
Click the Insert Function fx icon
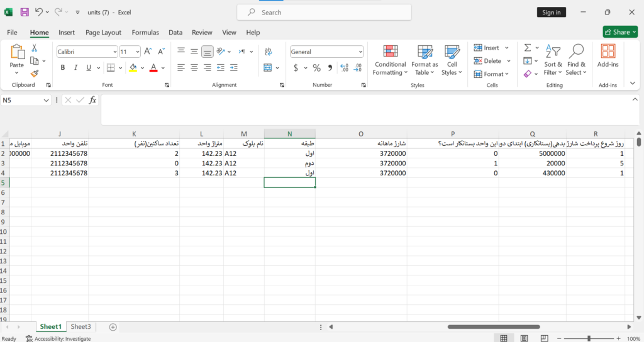93,100
